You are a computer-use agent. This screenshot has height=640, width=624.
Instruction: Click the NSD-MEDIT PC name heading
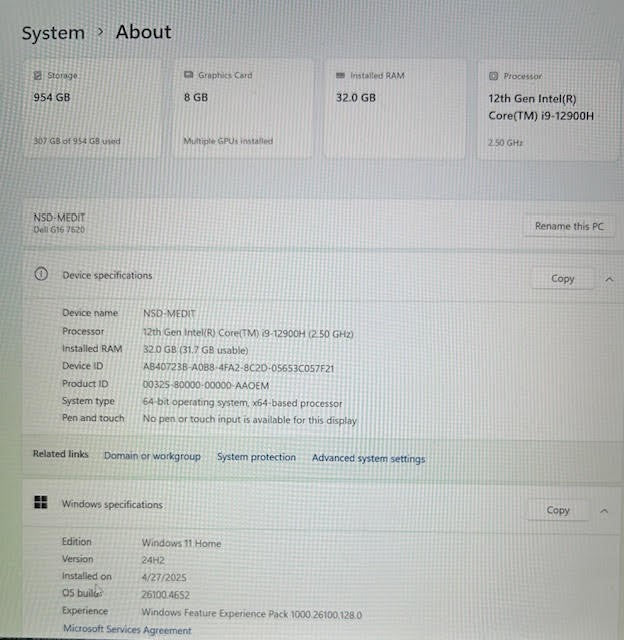coord(61,217)
